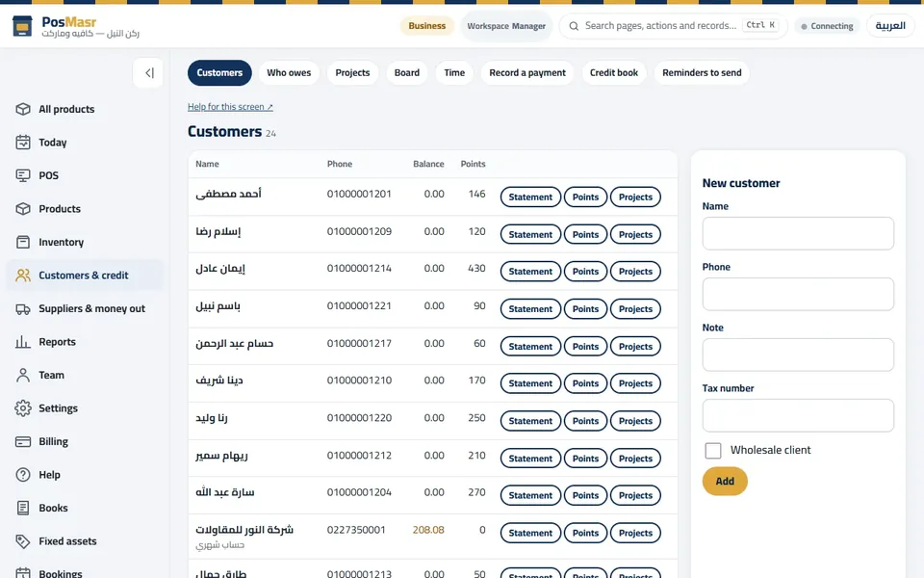This screenshot has height=578, width=924.
Task: Click the Suppliers truck icon
Action: (x=23, y=308)
